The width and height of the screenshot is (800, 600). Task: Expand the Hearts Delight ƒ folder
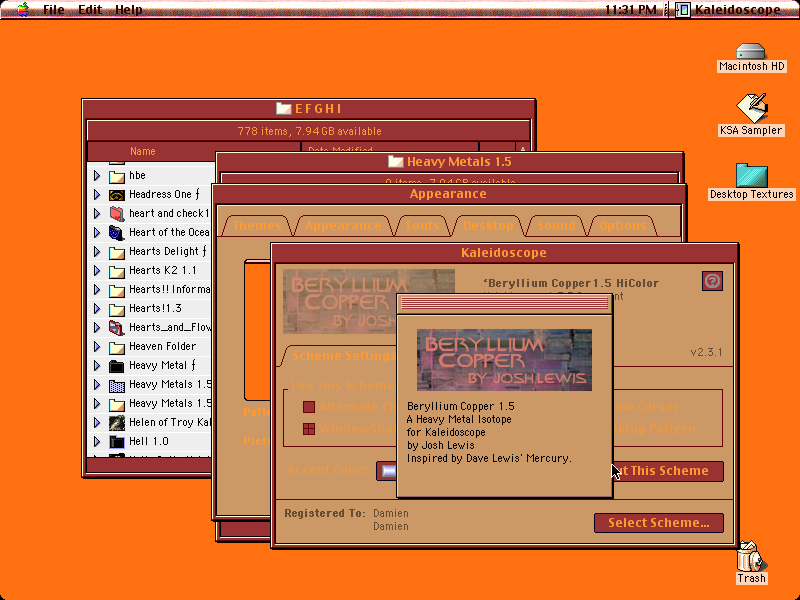coord(97,252)
